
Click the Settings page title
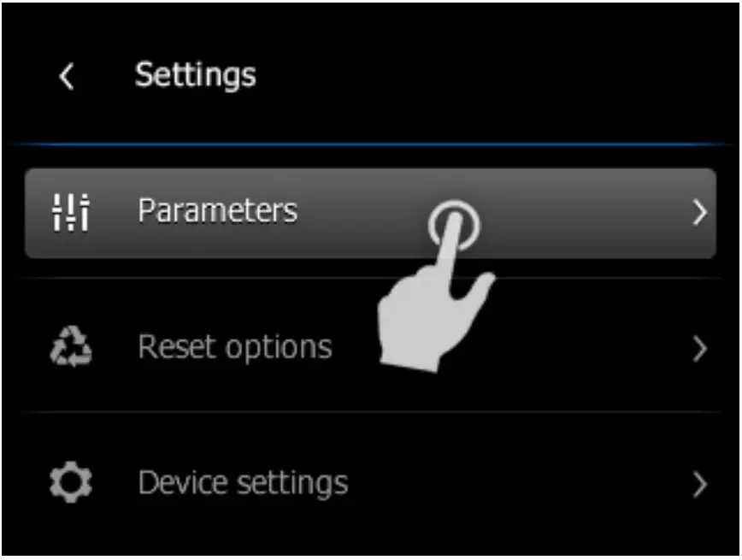195,75
